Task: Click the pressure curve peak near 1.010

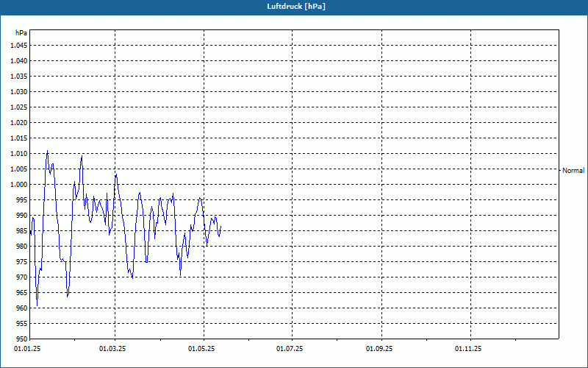Action: click(x=47, y=151)
